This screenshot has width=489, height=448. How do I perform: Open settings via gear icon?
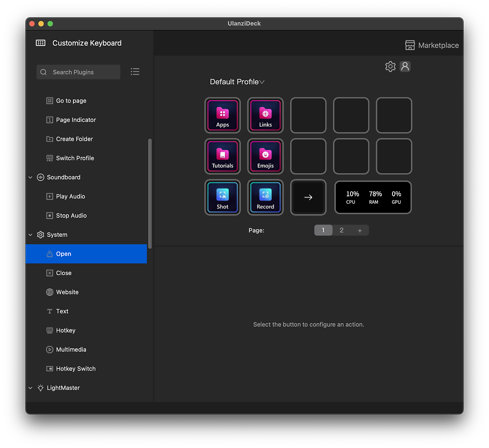coord(390,66)
